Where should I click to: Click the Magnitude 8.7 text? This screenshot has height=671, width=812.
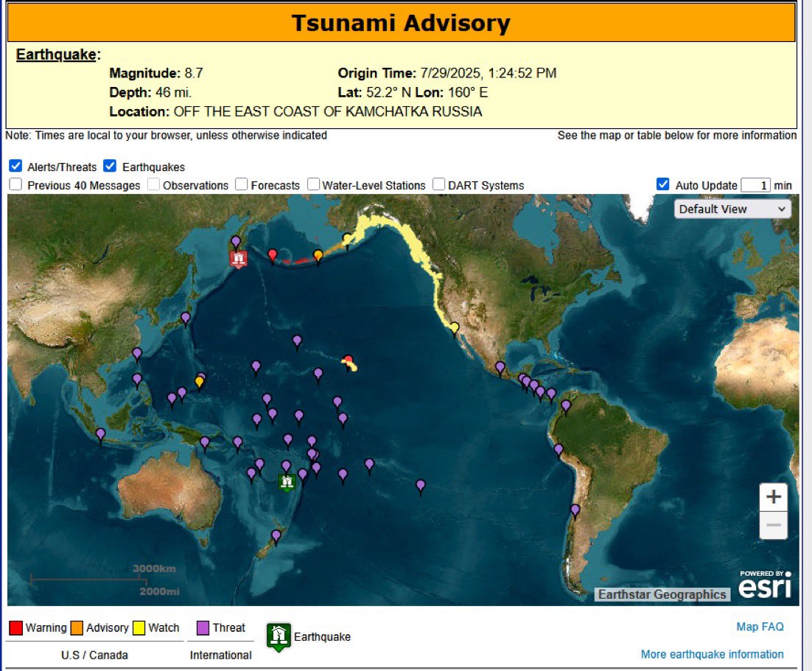[156, 73]
